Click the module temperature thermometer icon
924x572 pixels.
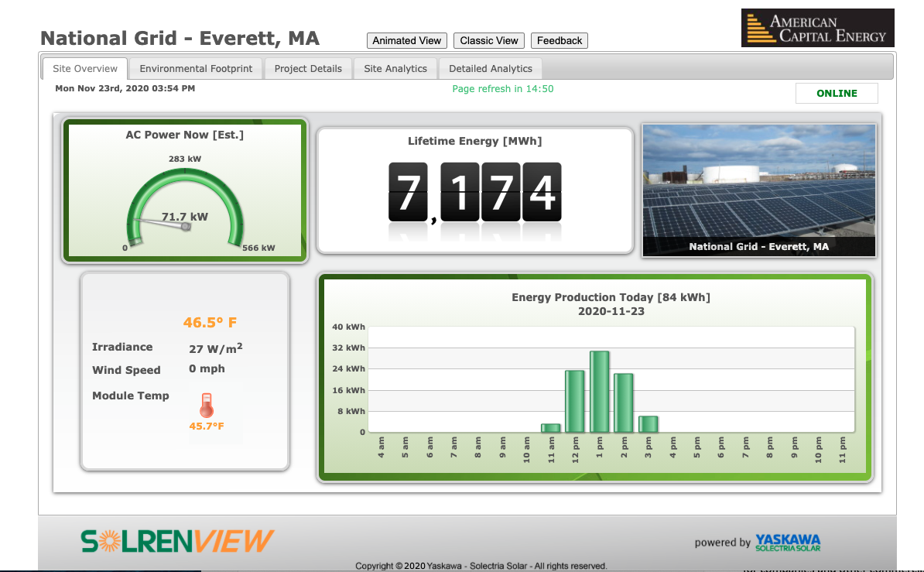coord(207,405)
